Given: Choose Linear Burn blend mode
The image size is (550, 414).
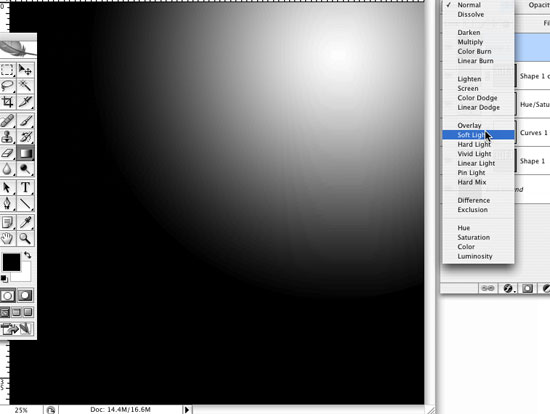Looking at the screenshot, I should [478, 61].
